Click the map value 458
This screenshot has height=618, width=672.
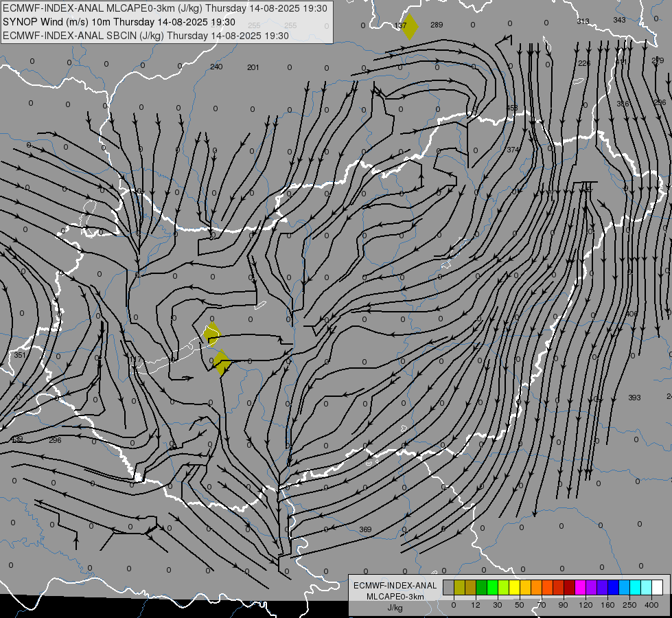click(512, 108)
